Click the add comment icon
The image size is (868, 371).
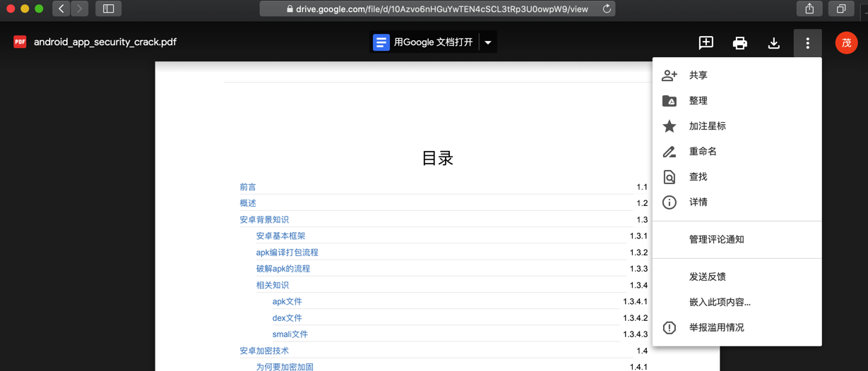click(706, 43)
